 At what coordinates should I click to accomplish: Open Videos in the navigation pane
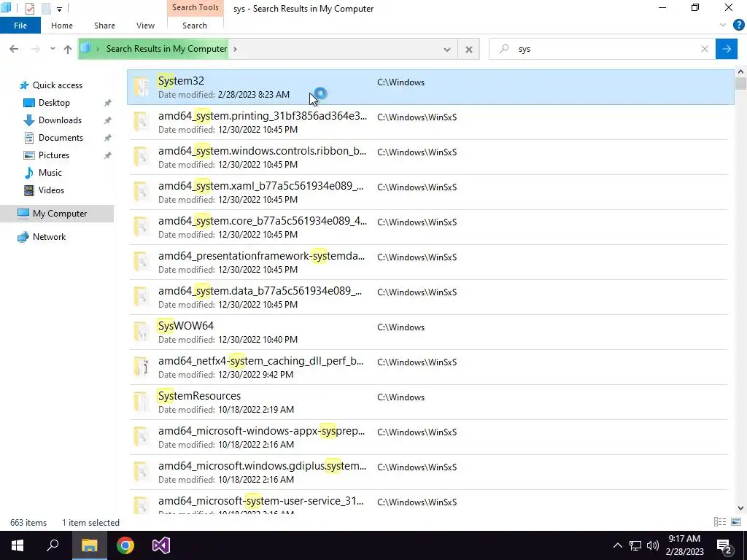[x=51, y=190]
